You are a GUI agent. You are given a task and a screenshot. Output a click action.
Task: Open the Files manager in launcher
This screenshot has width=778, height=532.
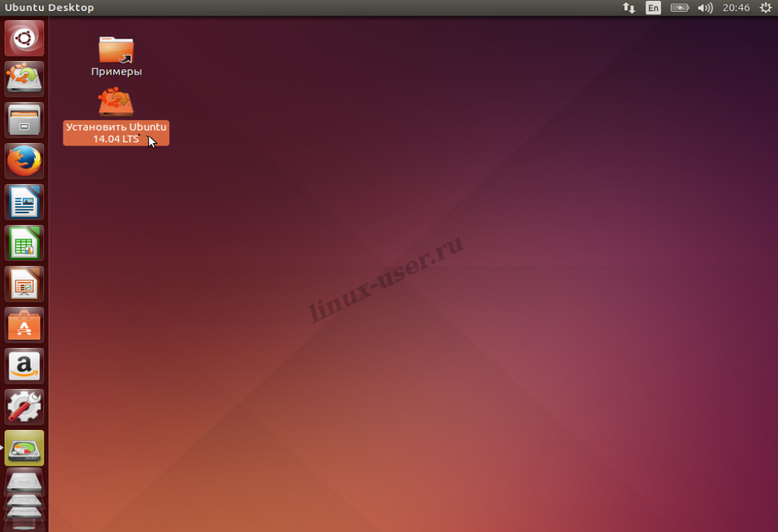pos(25,120)
